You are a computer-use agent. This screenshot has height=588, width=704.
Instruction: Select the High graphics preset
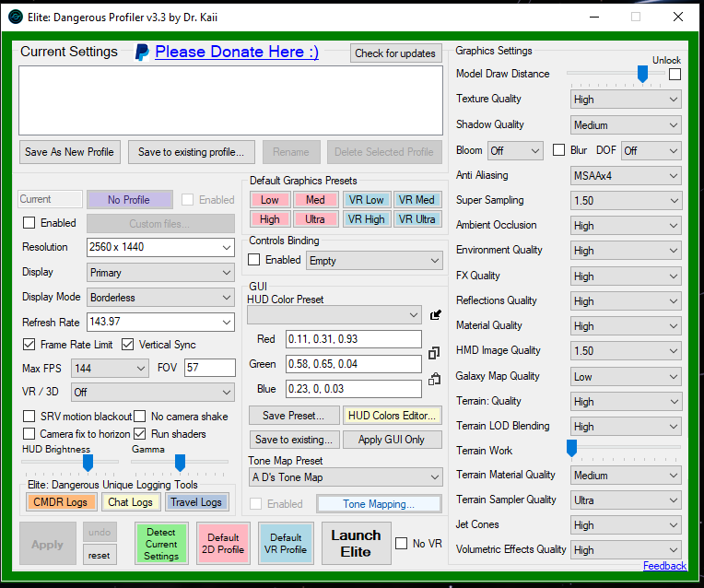coord(269,219)
